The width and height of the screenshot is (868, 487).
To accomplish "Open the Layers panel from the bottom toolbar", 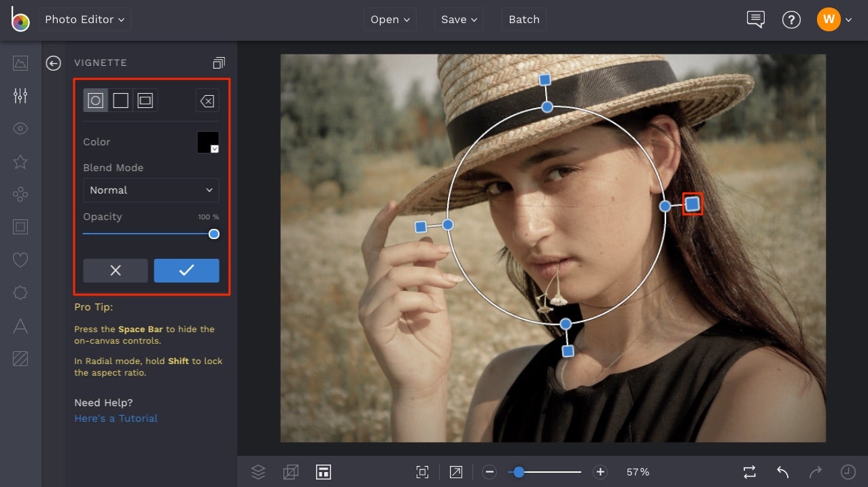I will tap(258, 471).
